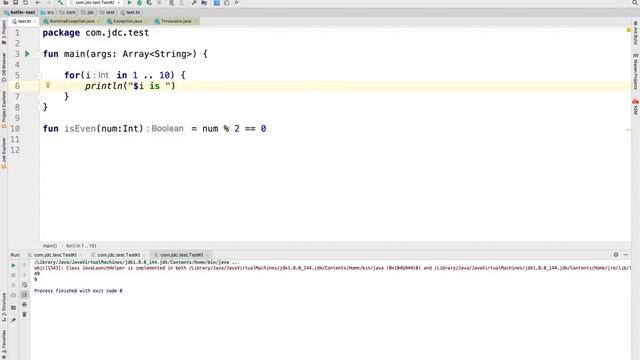Viewport: 640px width, 360px height.
Task: Click the Search Everywhere magnifier
Action: coord(635,2)
